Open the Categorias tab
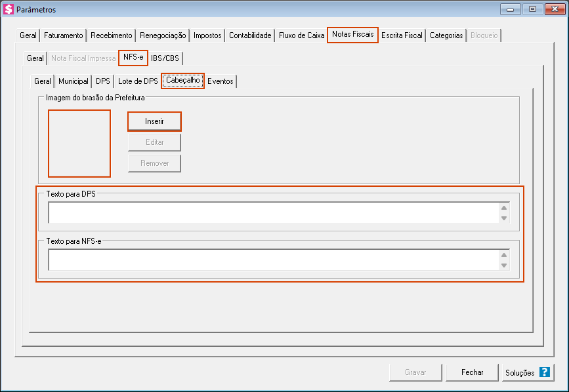This screenshot has width=569, height=392. click(446, 35)
